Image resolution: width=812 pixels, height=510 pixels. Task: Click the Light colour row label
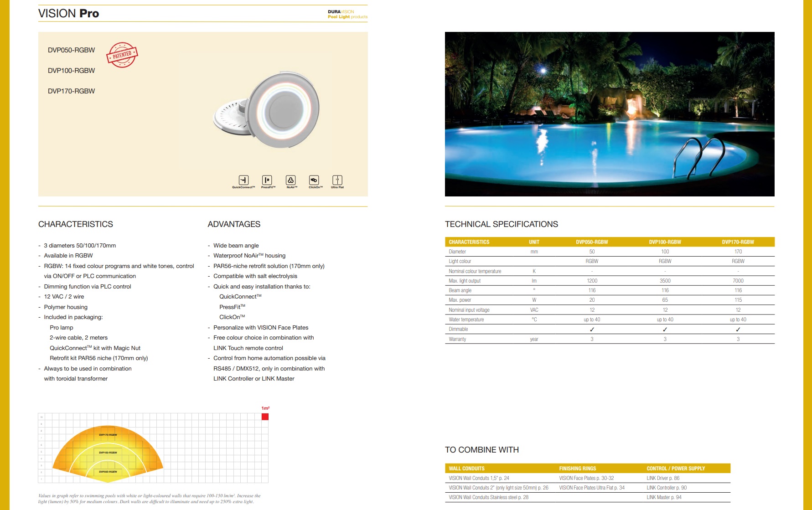pos(460,261)
